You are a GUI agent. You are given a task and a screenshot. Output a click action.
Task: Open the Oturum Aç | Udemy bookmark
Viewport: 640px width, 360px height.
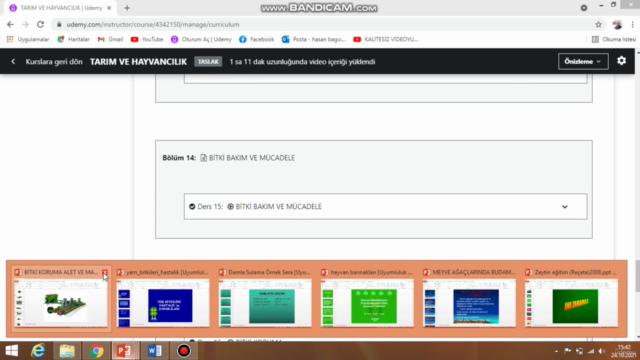click(201, 39)
